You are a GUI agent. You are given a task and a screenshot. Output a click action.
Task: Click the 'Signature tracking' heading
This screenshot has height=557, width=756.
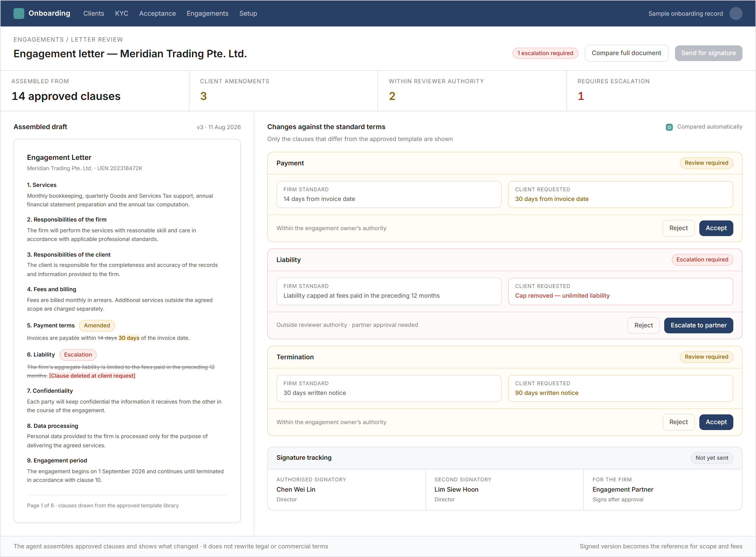pyautogui.click(x=304, y=458)
